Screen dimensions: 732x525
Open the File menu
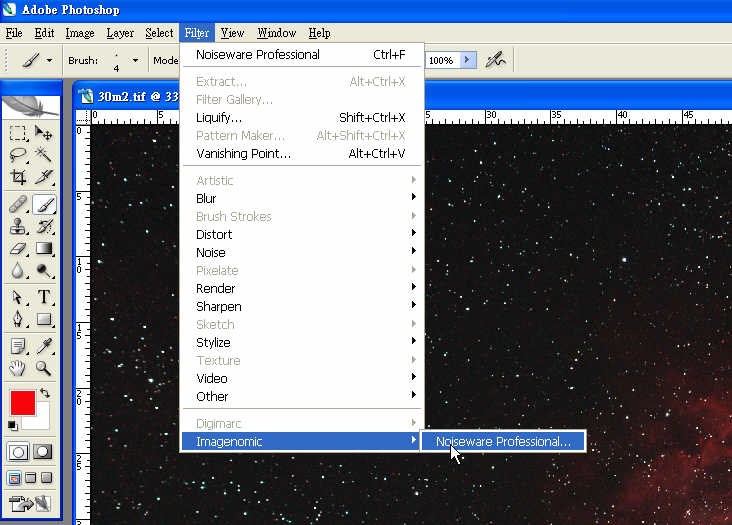(x=14, y=33)
